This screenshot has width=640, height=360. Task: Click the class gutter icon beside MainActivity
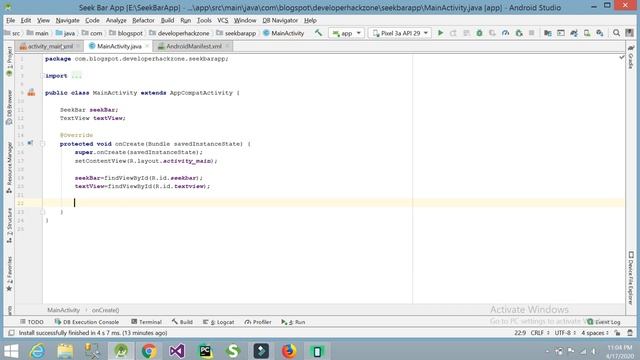31,93
